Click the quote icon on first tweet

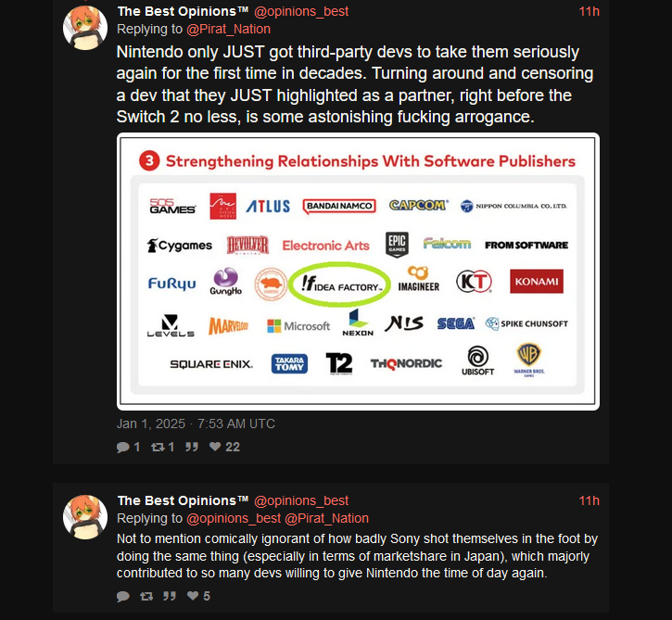[192, 447]
